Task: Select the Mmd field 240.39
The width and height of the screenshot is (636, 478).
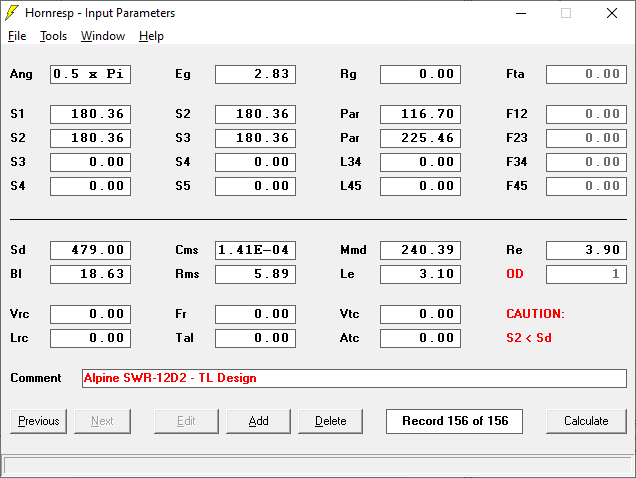Action: 420,250
